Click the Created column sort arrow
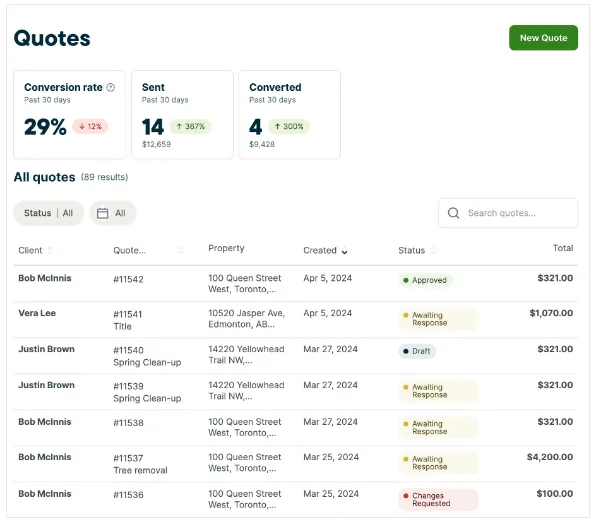The image size is (593, 524). 344,251
